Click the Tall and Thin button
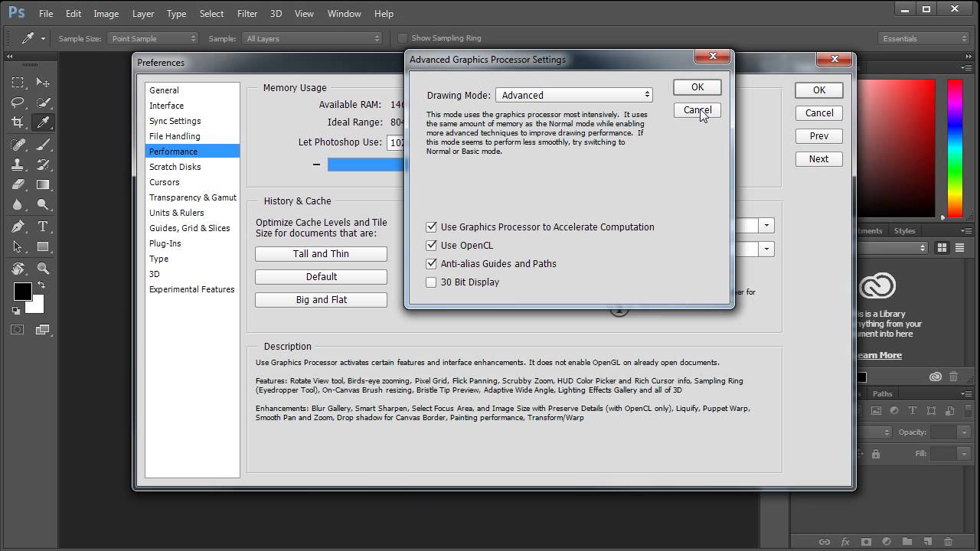The width and height of the screenshot is (980, 551). (x=321, y=254)
